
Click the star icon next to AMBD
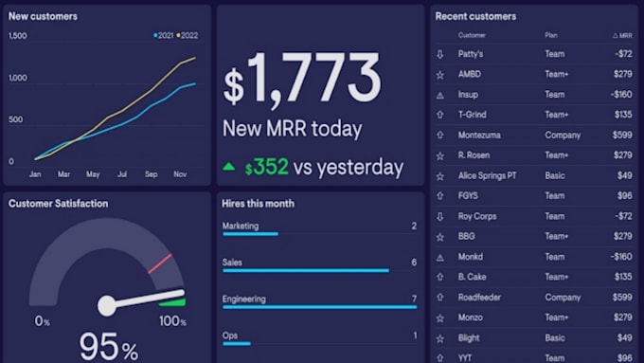(439, 75)
